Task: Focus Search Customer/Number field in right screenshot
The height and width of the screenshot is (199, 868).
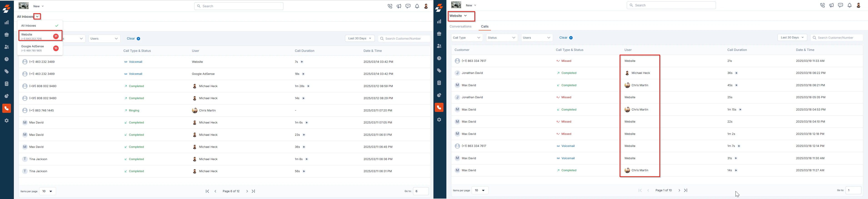Action: pos(837,38)
